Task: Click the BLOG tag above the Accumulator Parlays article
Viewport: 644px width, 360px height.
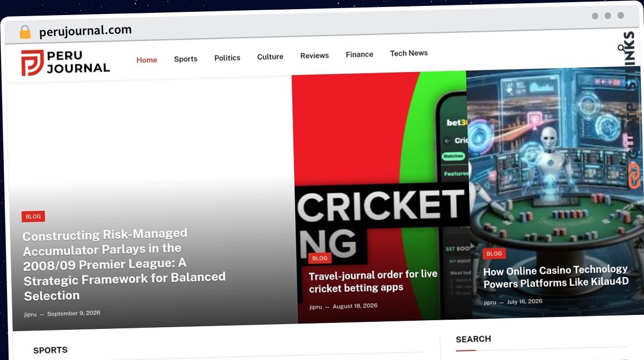Action: tap(33, 217)
